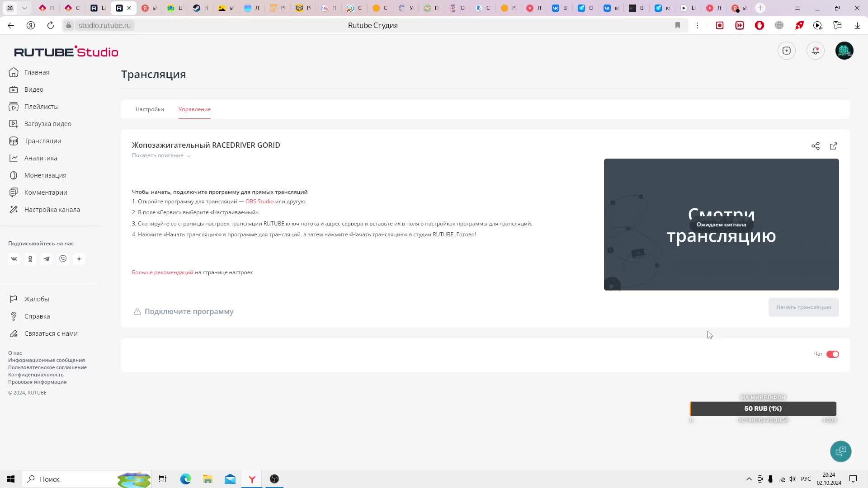Click Больше рекомендаций link
Viewport: 868px width, 488px height.
tap(162, 272)
